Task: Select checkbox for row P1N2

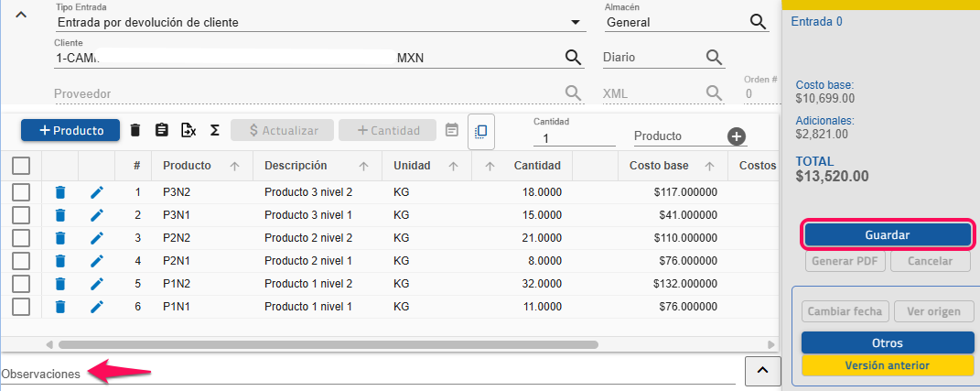Action: coord(21,283)
